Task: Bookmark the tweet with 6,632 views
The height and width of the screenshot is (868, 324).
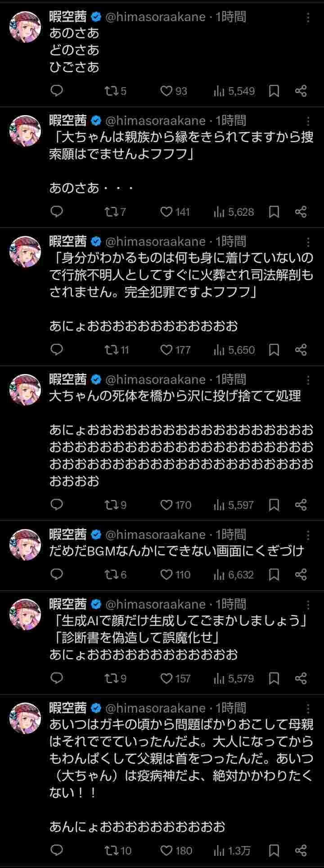Action: click(x=274, y=574)
